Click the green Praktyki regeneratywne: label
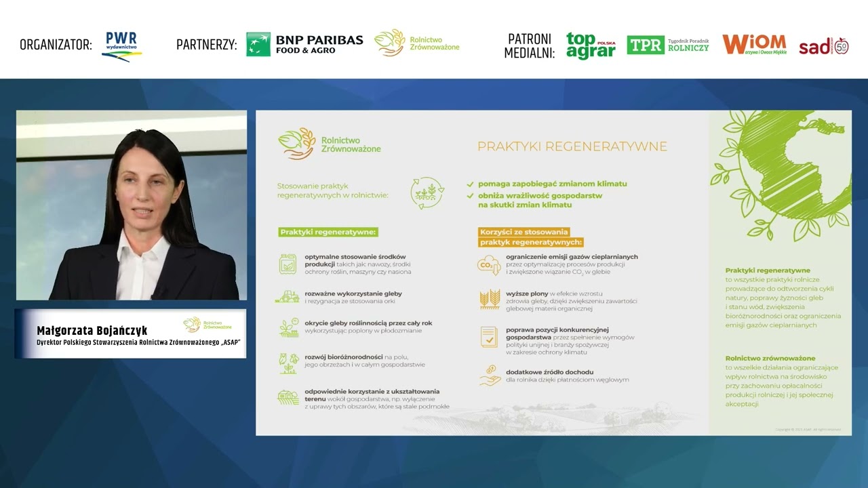 click(328, 232)
